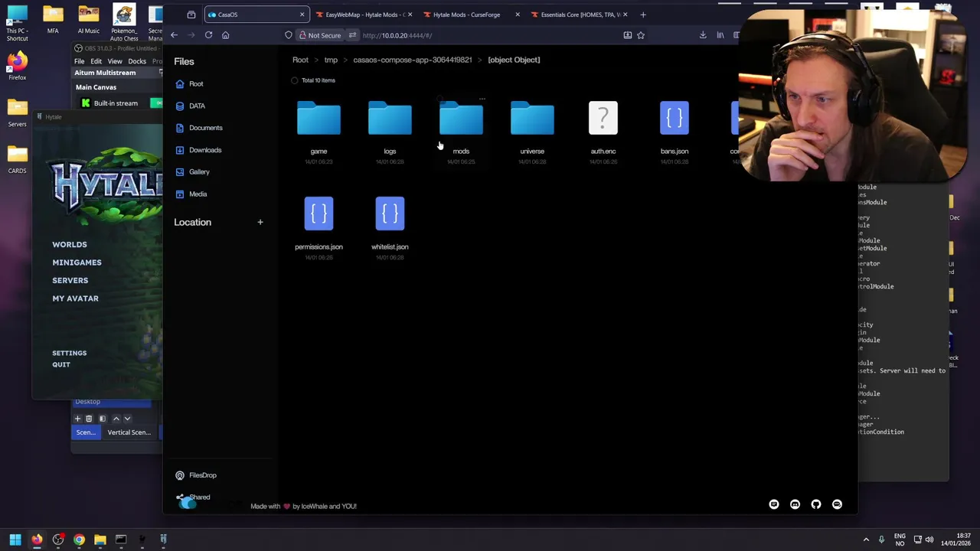This screenshot has height=551, width=980.
Task: Open the three-dot menu above mods folder
Action: (482, 99)
